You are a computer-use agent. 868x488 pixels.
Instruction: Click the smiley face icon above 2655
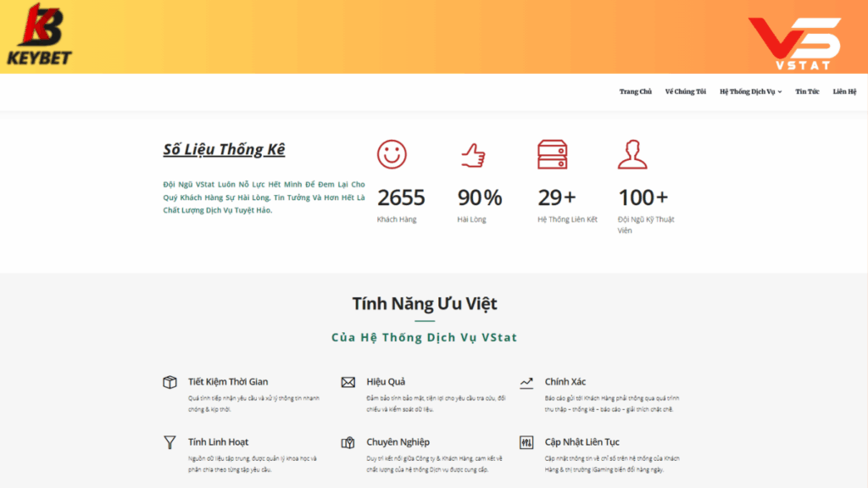tap(392, 154)
